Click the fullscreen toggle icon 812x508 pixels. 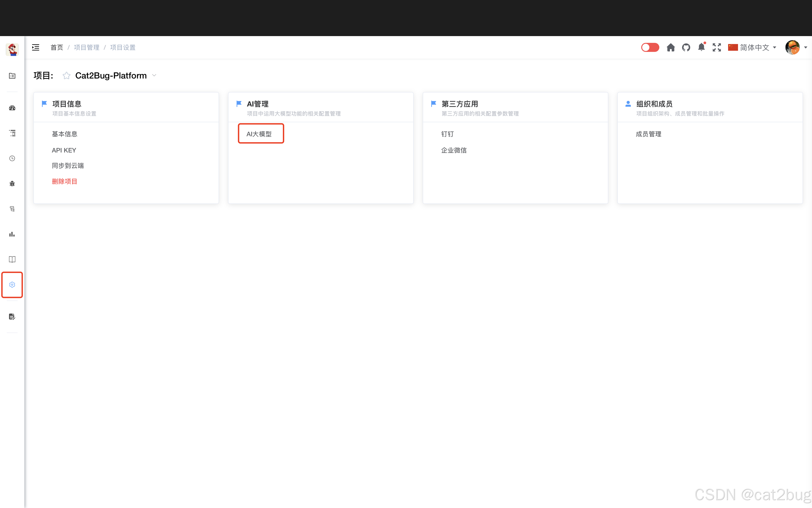click(717, 47)
